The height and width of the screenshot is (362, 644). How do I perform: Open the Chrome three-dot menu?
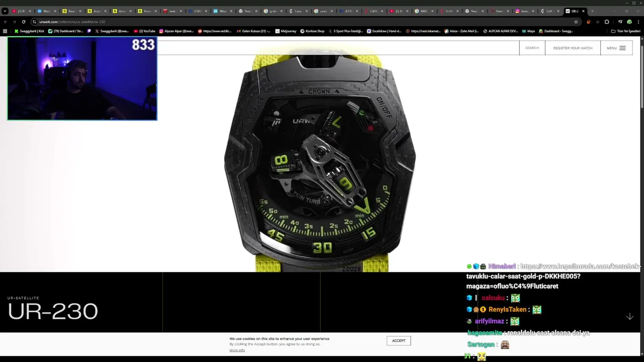click(x=638, y=22)
